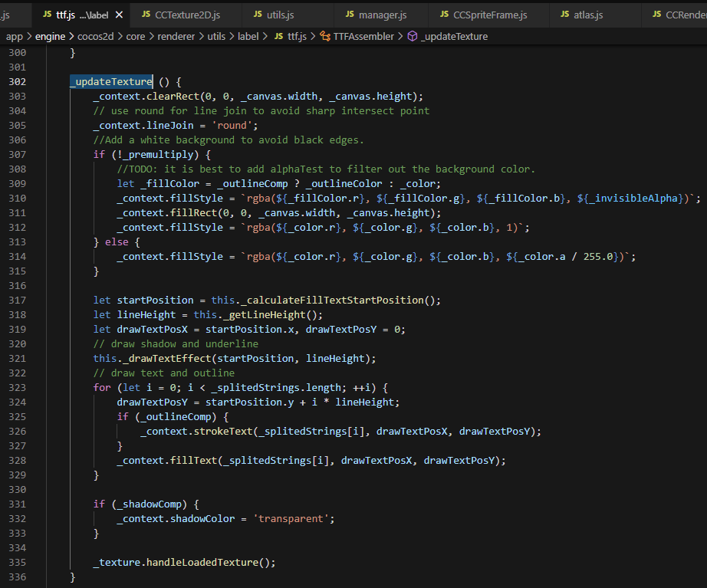Switch to the utils.js tab
The image size is (707, 588).
click(280, 15)
